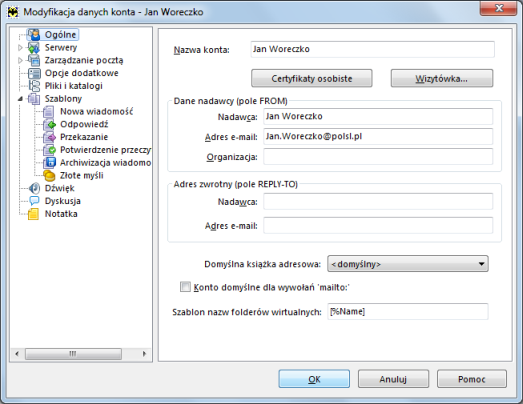
Task: Click the tree panel horizontal scrollbar thumb
Action: [73, 354]
